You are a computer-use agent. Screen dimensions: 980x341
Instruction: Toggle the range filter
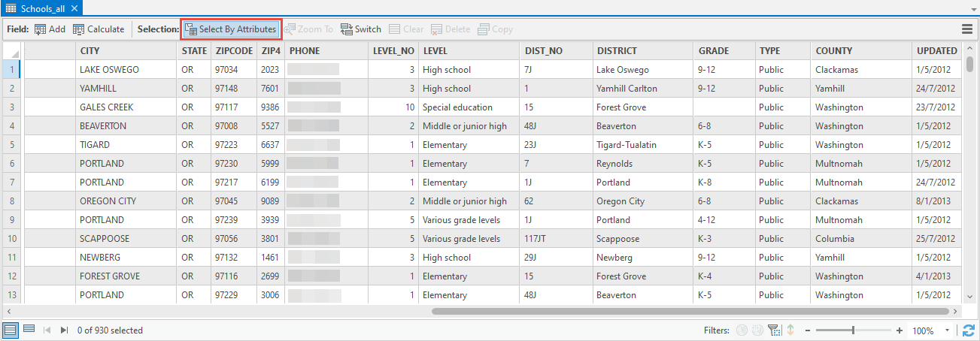click(758, 330)
